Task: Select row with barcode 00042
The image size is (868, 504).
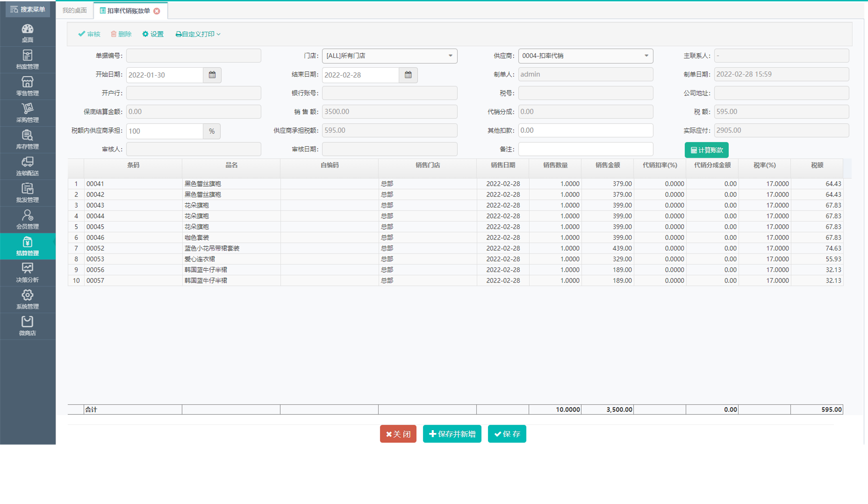Action: click(x=455, y=194)
